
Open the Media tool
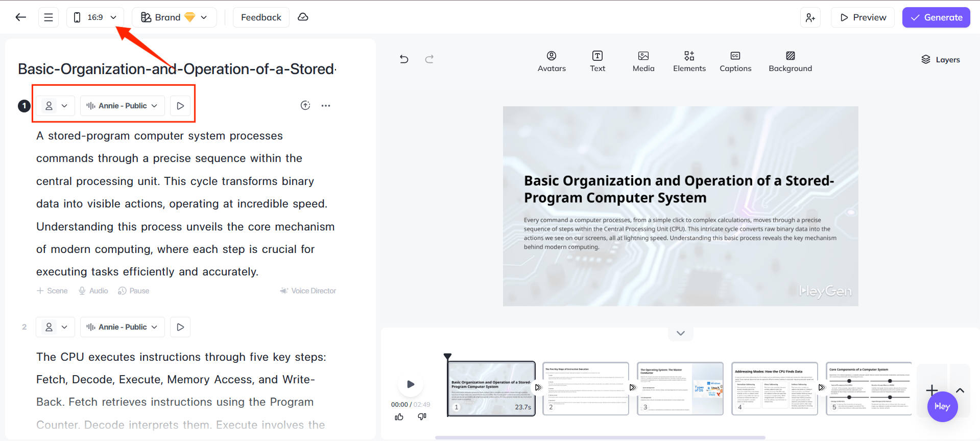(x=643, y=61)
